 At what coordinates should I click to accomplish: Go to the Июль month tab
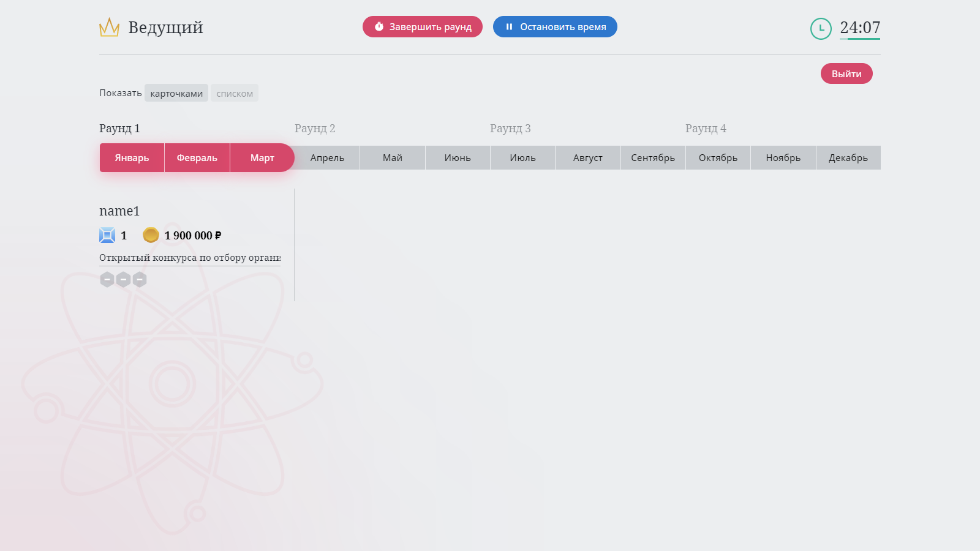point(522,158)
